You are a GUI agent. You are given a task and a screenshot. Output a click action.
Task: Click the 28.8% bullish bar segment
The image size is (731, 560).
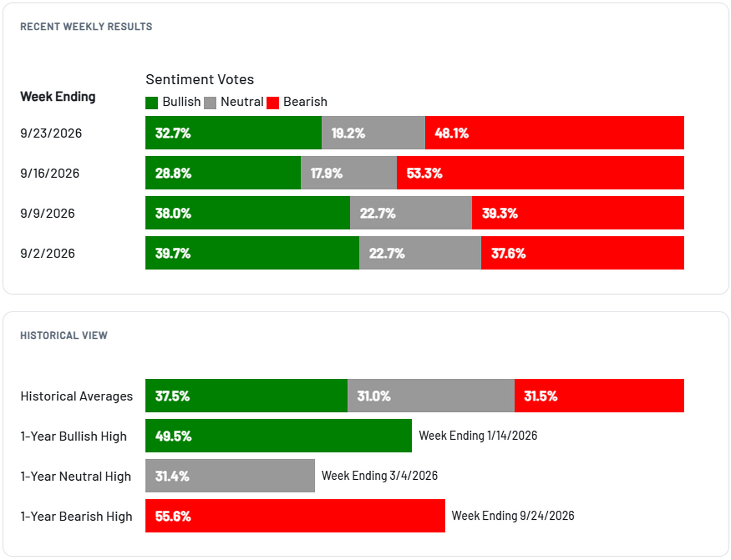click(x=223, y=173)
